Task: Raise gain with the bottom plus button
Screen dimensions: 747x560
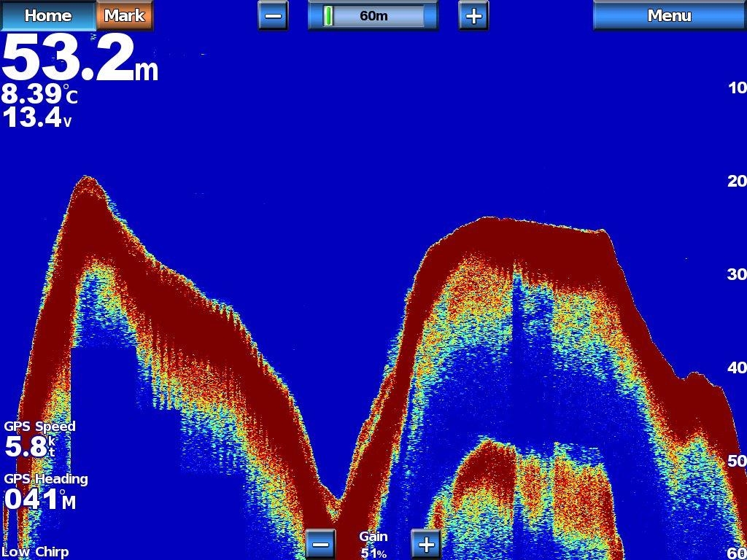Action: pos(427,544)
